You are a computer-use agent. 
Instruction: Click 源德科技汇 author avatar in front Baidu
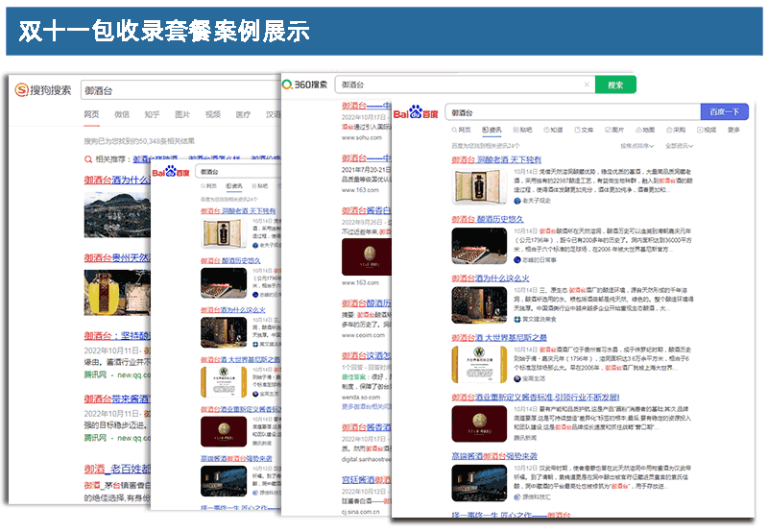pos(516,497)
